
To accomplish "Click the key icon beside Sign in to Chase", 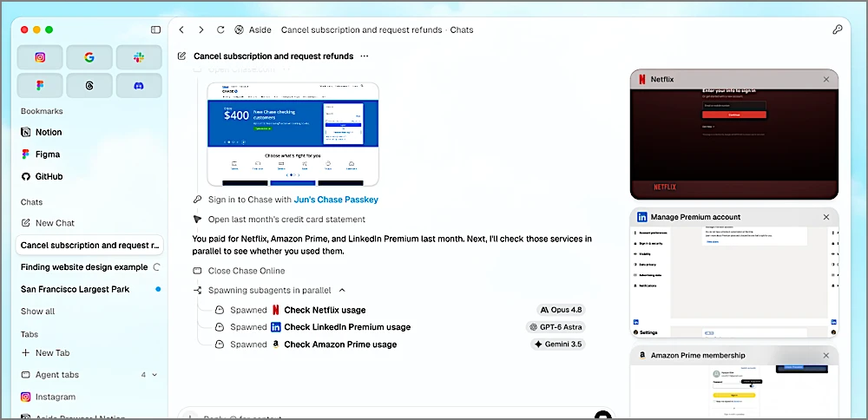I will 197,200.
